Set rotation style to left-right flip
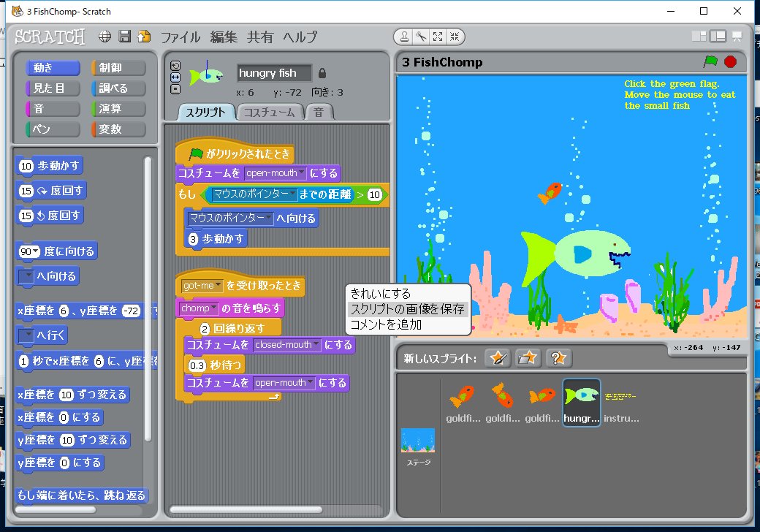The image size is (760, 532). 175,77
